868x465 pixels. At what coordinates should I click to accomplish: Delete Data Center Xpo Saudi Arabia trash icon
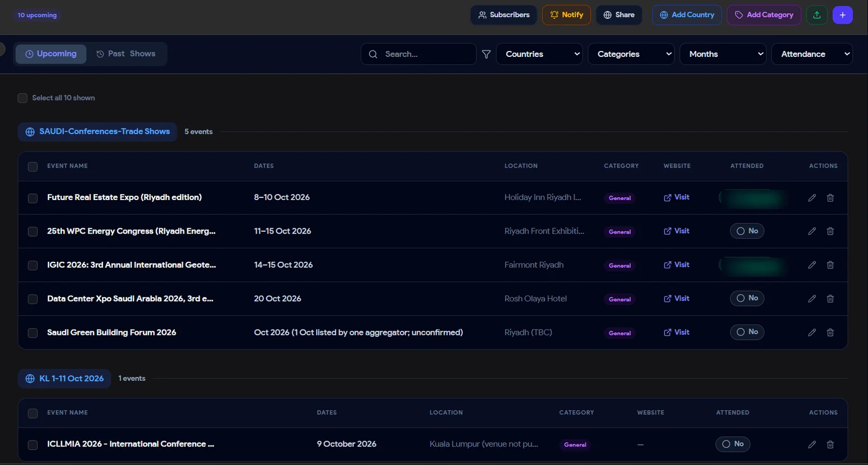[830, 299]
